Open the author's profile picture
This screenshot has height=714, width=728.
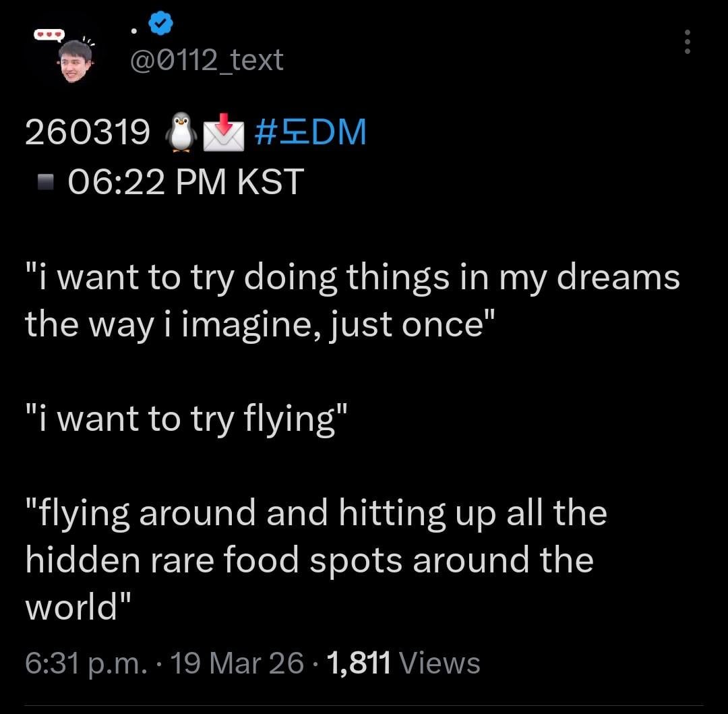pos(75,59)
